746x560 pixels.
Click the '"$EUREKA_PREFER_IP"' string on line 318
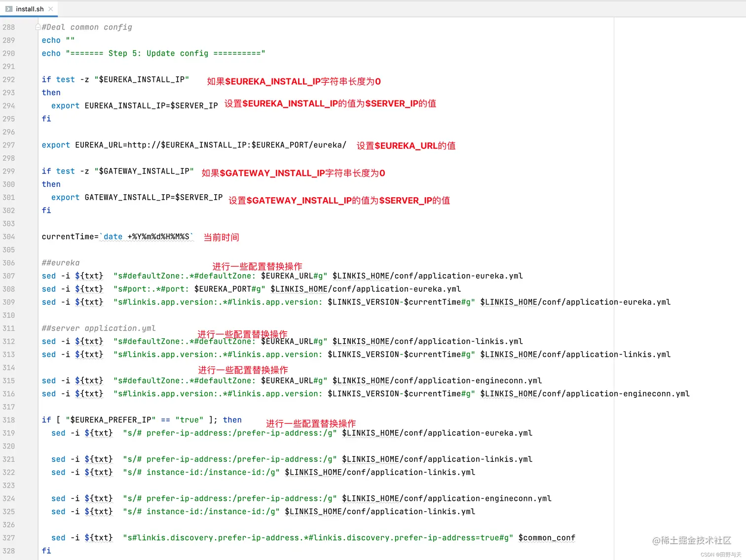click(x=111, y=420)
